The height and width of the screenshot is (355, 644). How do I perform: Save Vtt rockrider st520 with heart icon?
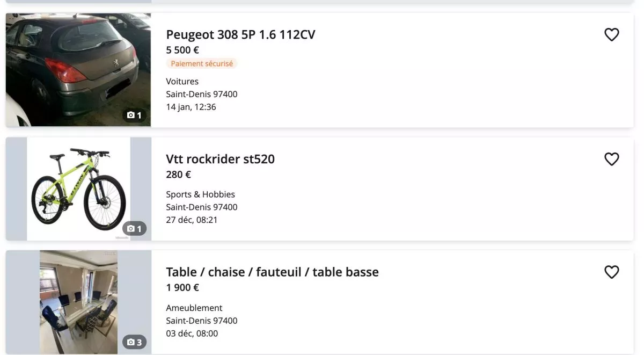point(612,159)
